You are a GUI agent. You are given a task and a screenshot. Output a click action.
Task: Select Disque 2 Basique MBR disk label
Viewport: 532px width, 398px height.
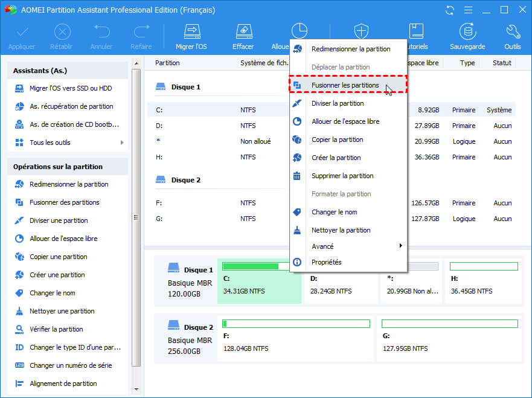click(x=190, y=338)
